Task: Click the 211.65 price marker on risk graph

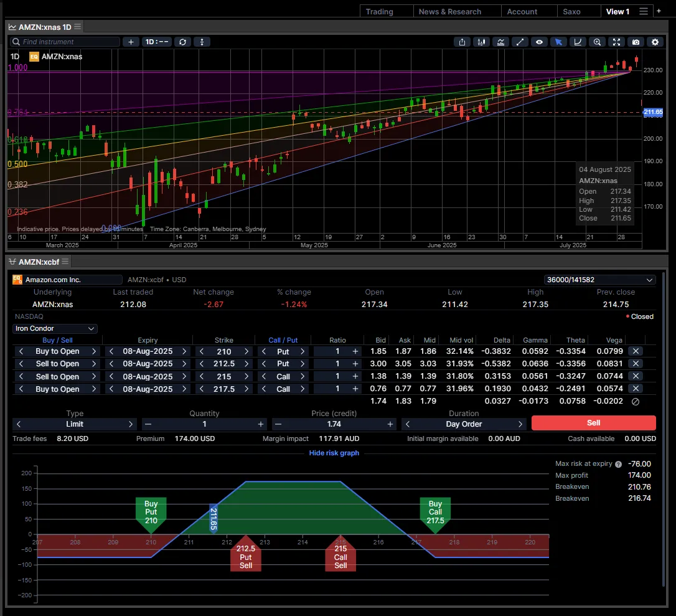Action: pyautogui.click(x=214, y=518)
